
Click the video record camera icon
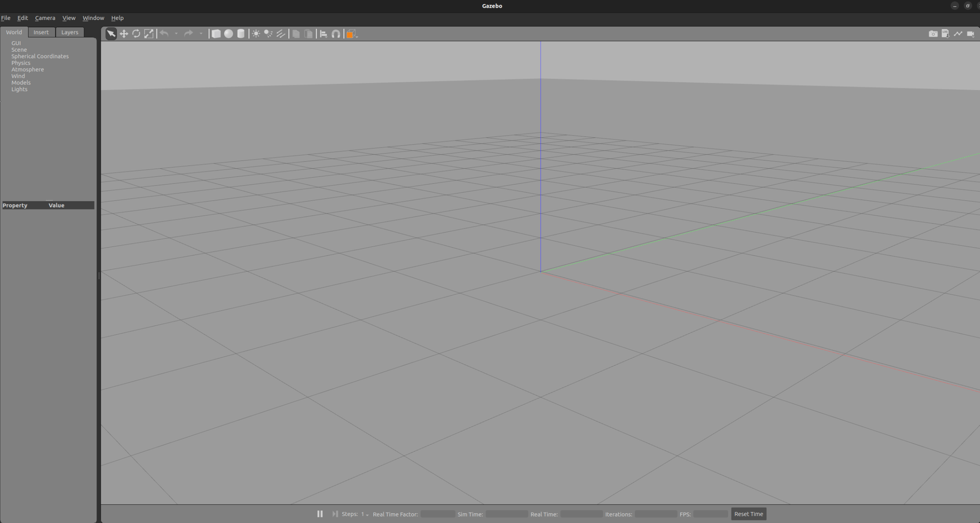click(971, 34)
